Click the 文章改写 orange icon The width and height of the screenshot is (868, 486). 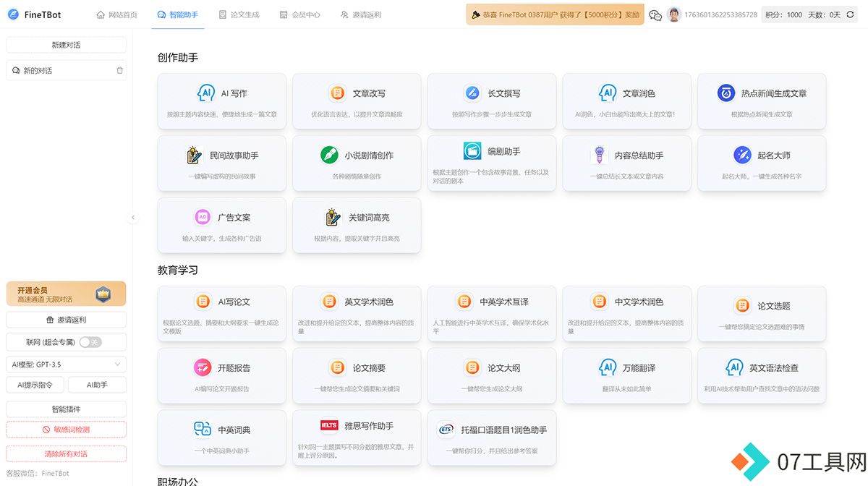pos(337,93)
